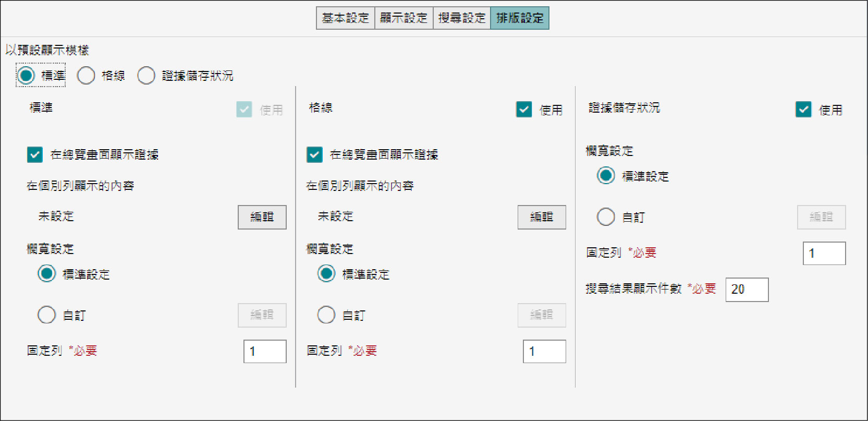Viewport: 868px width, 421px height.
Task: Go to the 搜尋設定 tab
Action: [461, 18]
